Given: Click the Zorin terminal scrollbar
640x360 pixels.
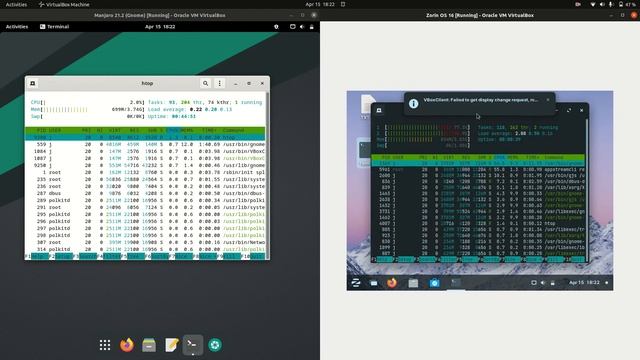Looking at the screenshot, I should coord(587,190).
